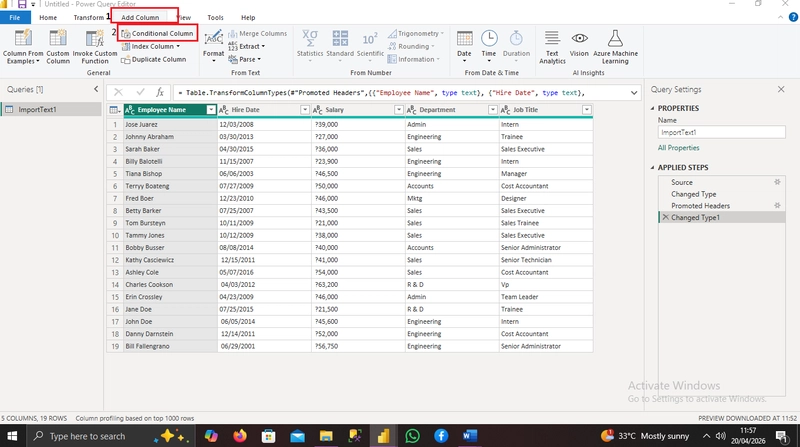800x447 pixels.
Task: Cancel formula with X icon
Action: click(118, 92)
